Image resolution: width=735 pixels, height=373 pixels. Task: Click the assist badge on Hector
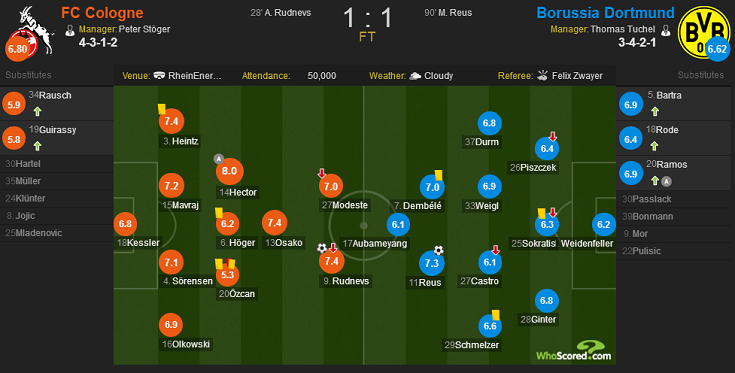[x=218, y=159]
